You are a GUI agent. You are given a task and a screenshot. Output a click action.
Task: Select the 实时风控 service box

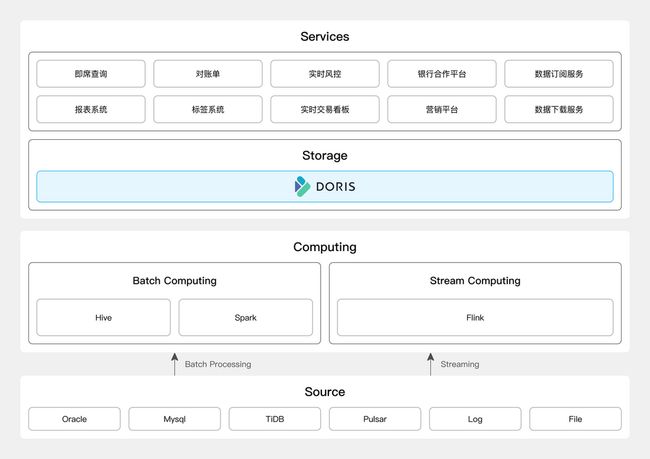[325, 74]
